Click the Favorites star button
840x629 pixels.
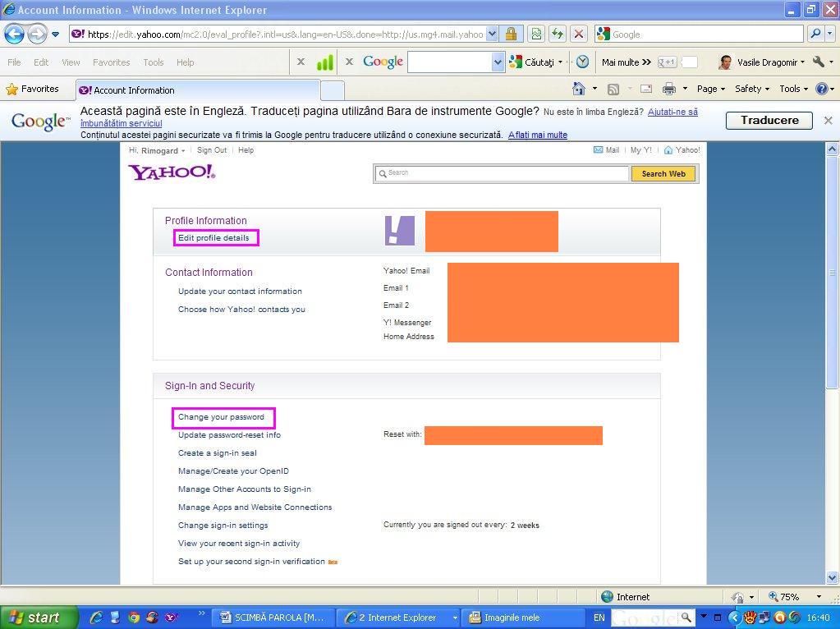tap(32, 89)
